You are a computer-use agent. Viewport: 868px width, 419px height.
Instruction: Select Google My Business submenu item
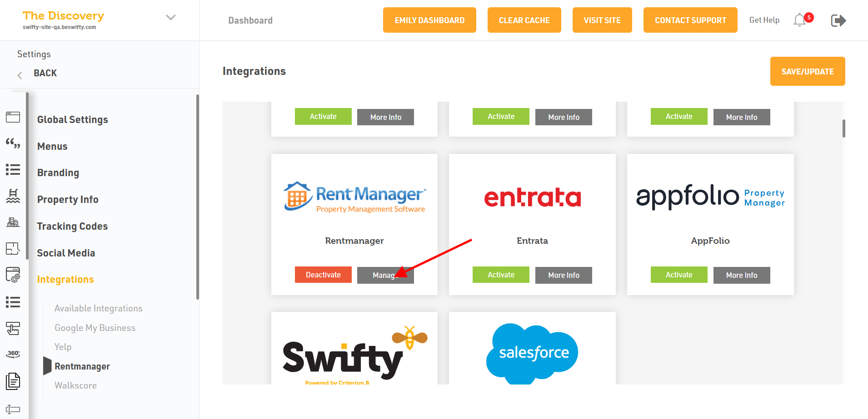[95, 328]
